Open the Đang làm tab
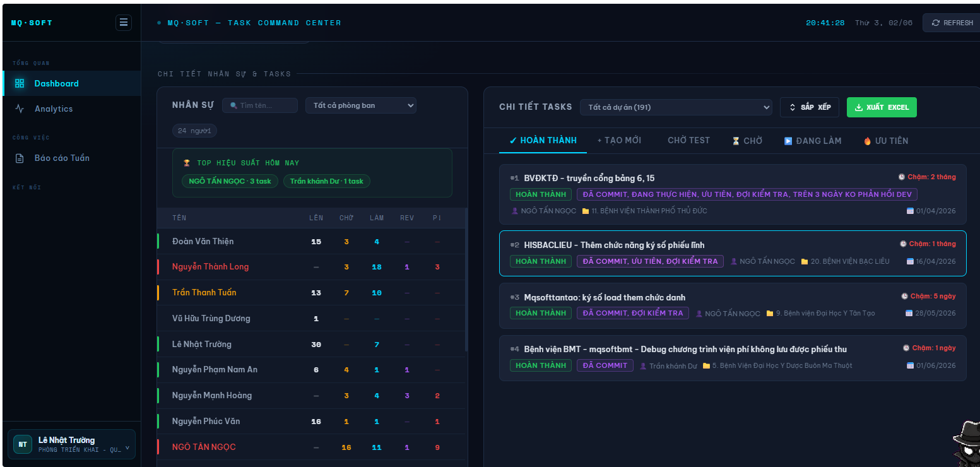 pyautogui.click(x=813, y=141)
